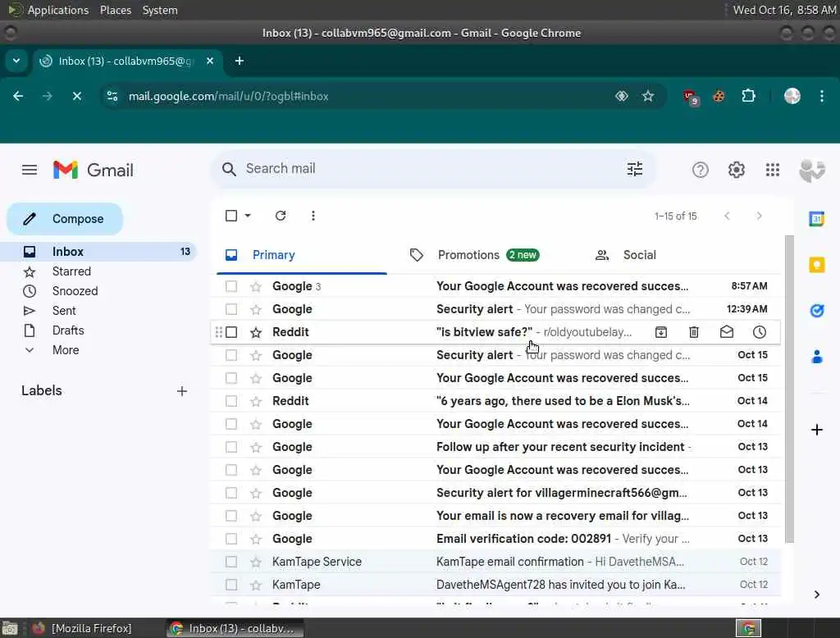Screen dimensions: 840x638
Task: Click the Chrome address bar URL
Action: pos(228,97)
